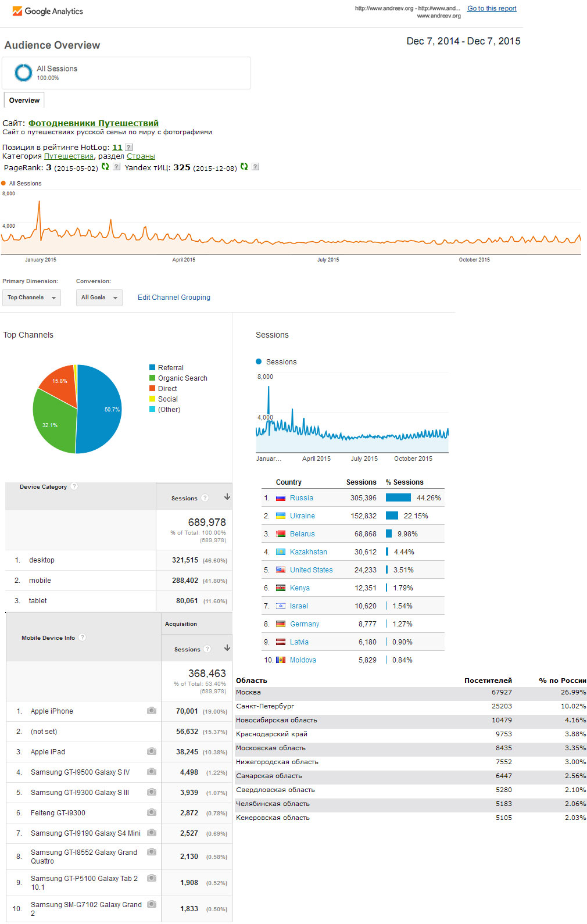Sort Mobile Device Info by Sessions arrow

pyautogui.click(x=227, y=648)
